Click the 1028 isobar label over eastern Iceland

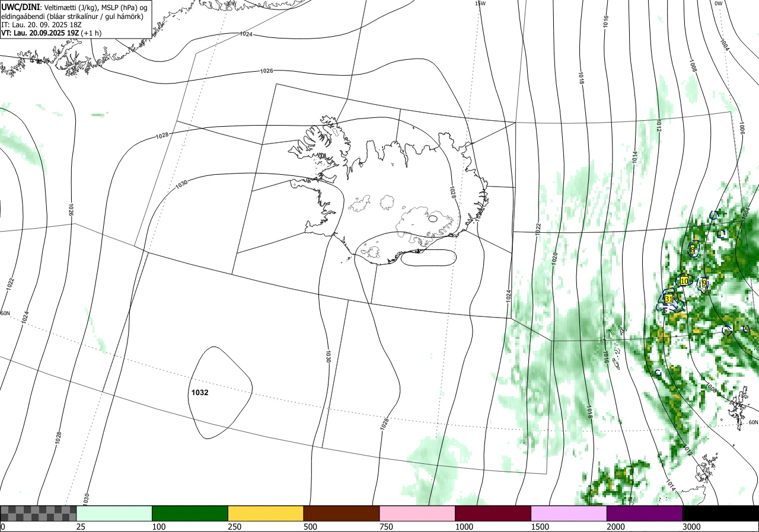coord(452,192)
